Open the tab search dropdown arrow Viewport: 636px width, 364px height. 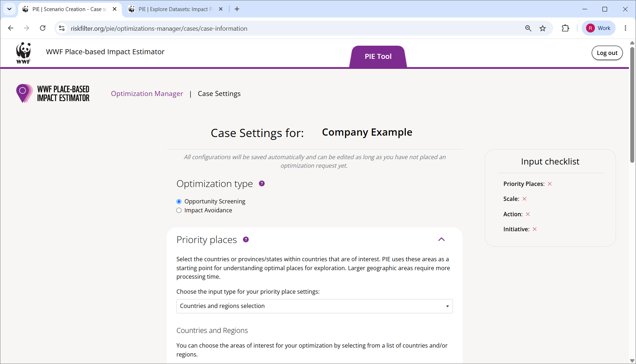tap(9, 9)
